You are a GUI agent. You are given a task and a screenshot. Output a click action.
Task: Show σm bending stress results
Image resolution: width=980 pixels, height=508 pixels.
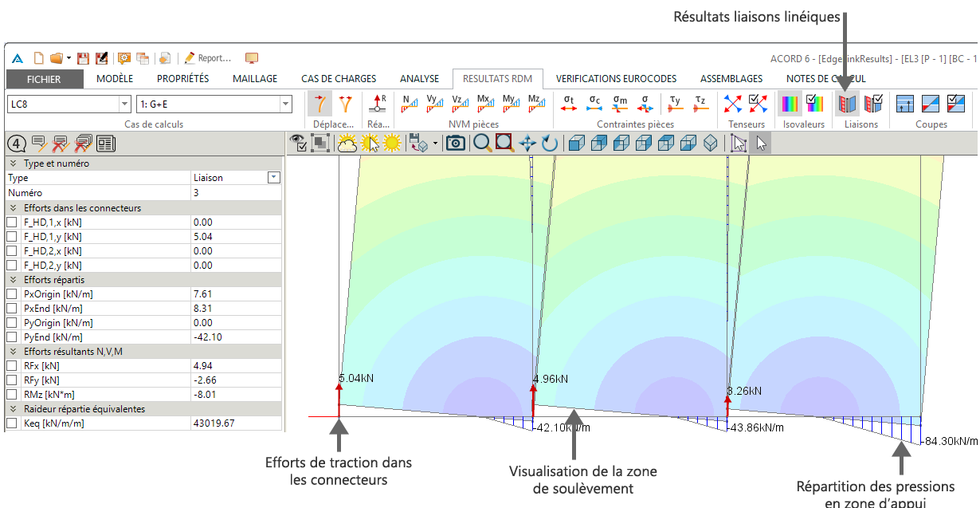tap(620, 103)
